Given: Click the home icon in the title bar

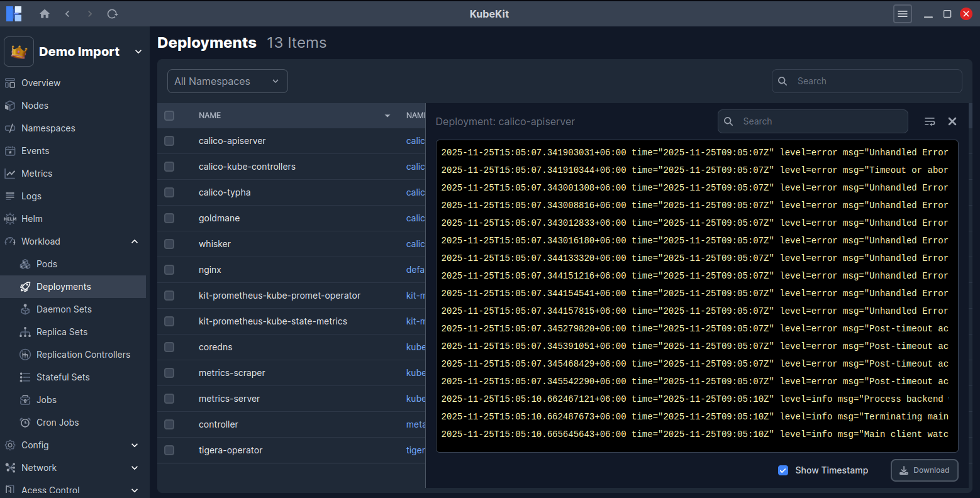Looking at the screenshot, I should (44, 13).
